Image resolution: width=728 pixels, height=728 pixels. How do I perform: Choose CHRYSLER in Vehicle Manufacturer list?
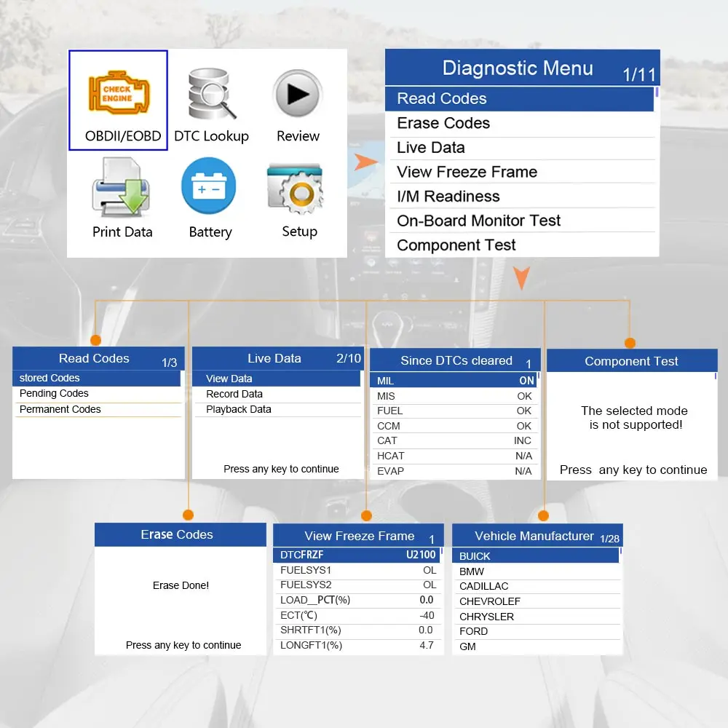click(538, 617)
